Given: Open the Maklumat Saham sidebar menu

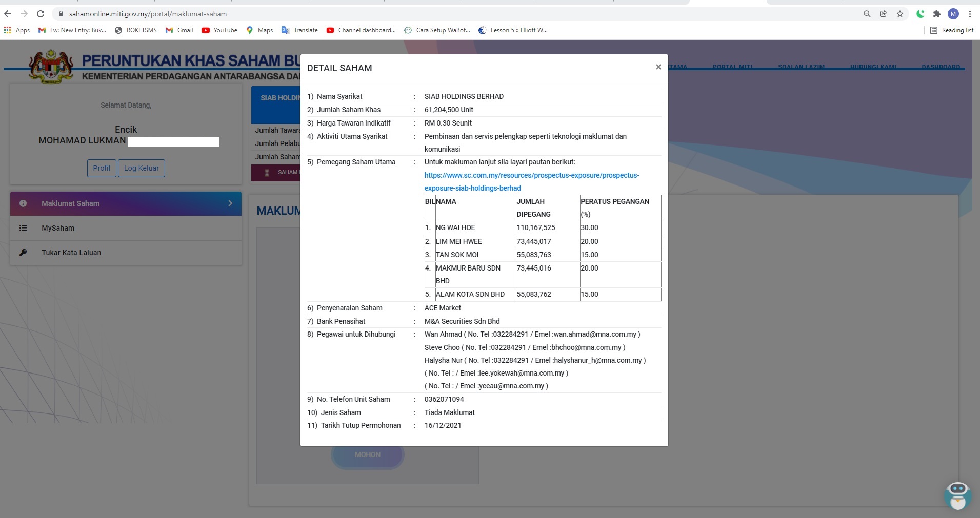Looking at the screenshot, I should coord(126,203).
